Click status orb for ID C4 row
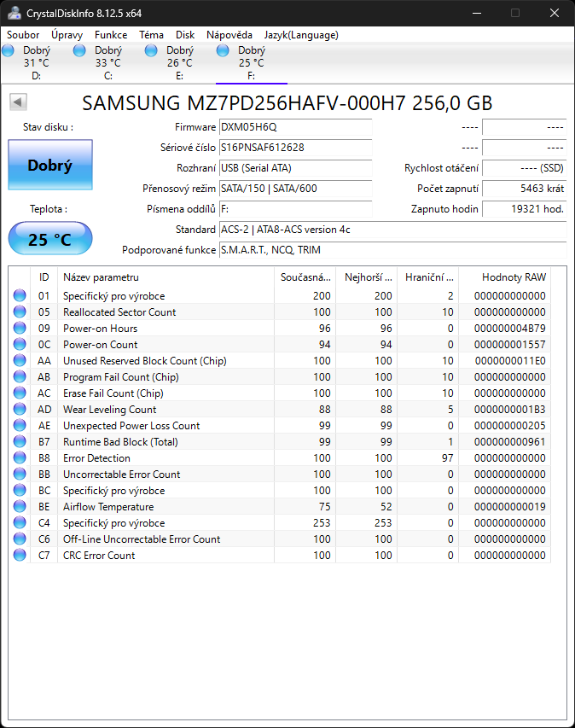 [20, 522]
